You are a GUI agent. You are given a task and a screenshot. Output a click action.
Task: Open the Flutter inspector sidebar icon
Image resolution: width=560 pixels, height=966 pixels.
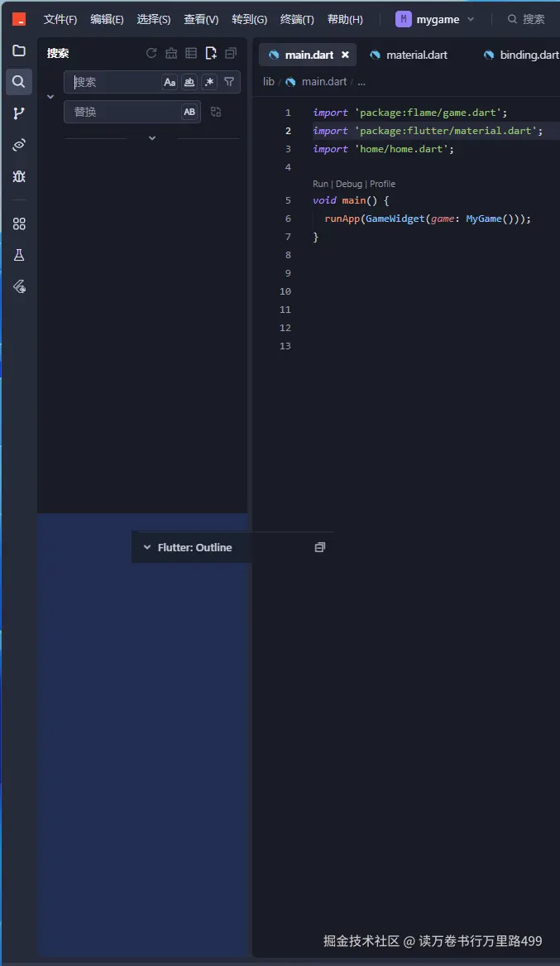(x=19, y=286)
